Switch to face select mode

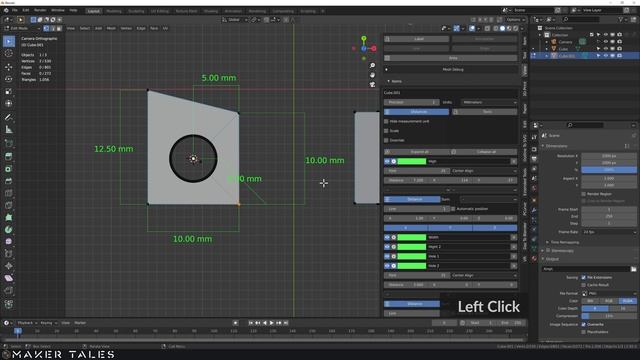pos(59,29)
